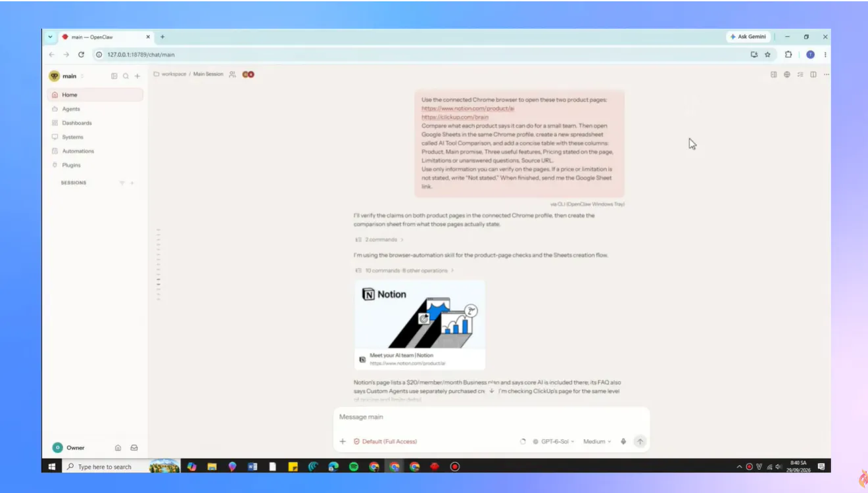Open the Owner home icon at sidebar bottom
Screen dimensions: 868x493
pyautogui.click(x=118, y=448)
